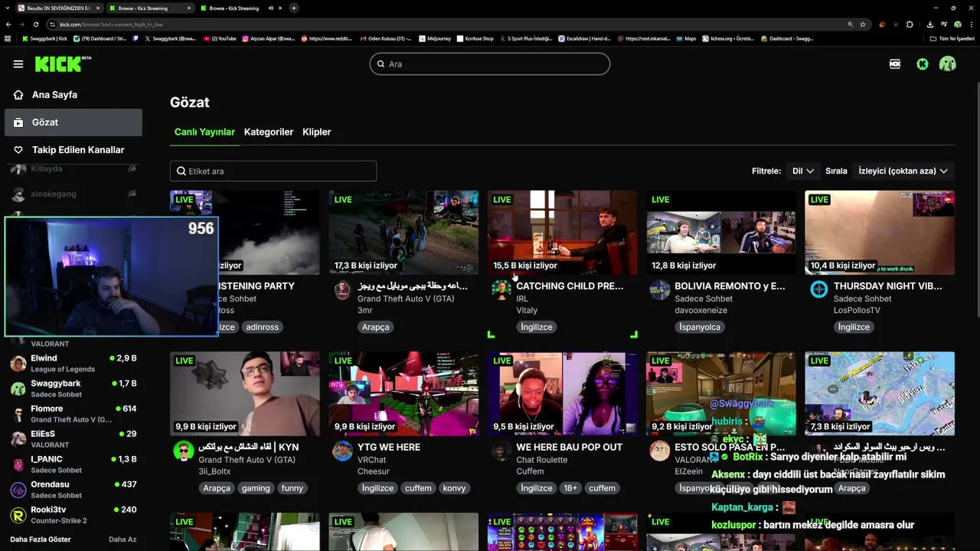This screenshot has height=551, width=980.
Task: Open CATCHING CHILD PRE... stream thumbnail
Action: (562, 233)
